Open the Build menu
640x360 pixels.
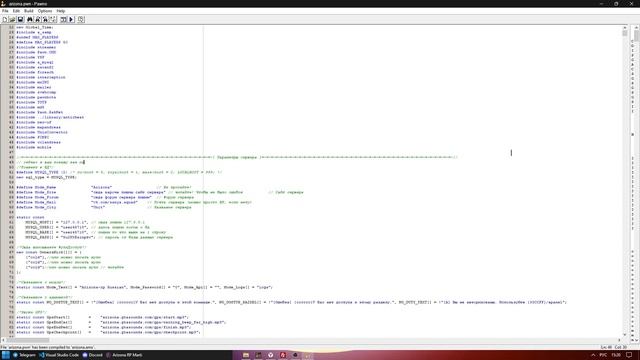(x=29, y=11)
